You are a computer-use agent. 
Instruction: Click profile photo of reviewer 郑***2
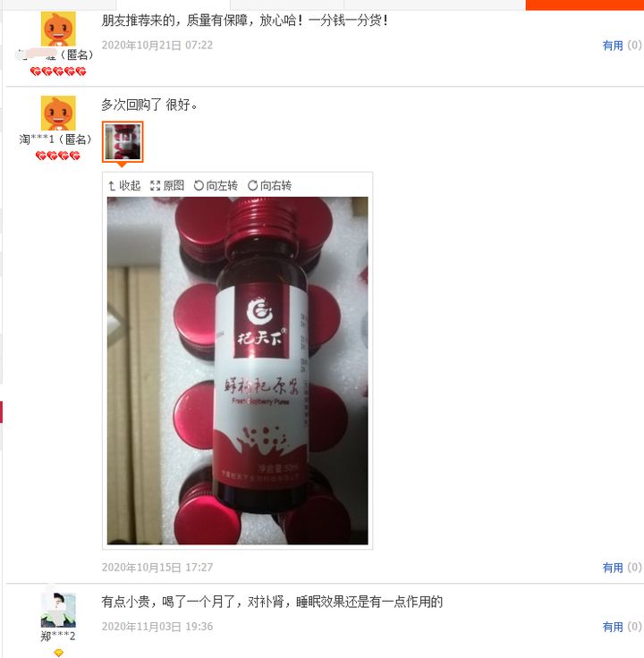click(x=58, y=610)
